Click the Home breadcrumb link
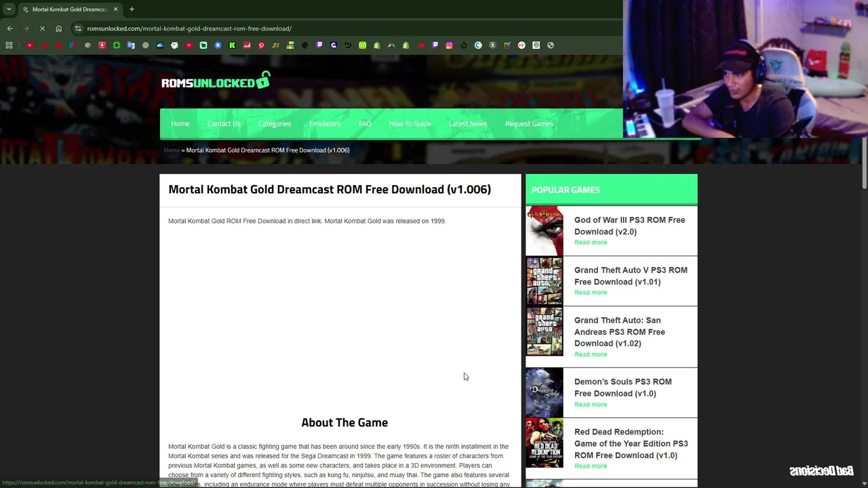Screen dimensions: 868x488 pyautogui.click(x=172, y=150)
